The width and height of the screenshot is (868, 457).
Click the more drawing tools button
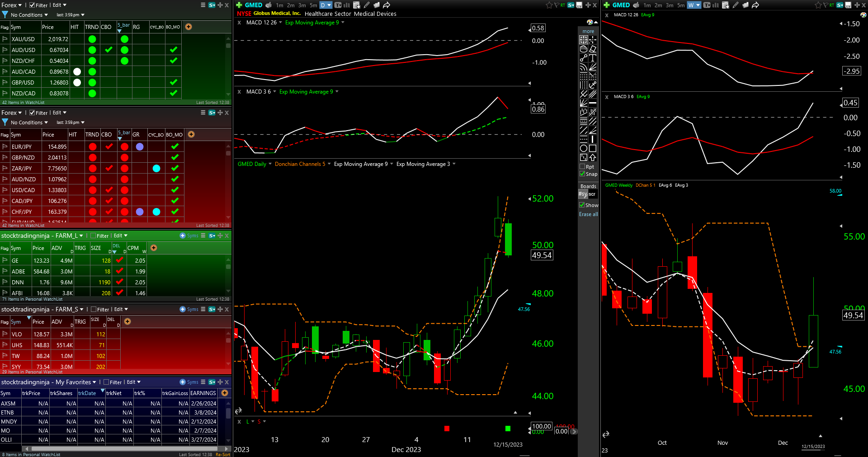(588, 31)
